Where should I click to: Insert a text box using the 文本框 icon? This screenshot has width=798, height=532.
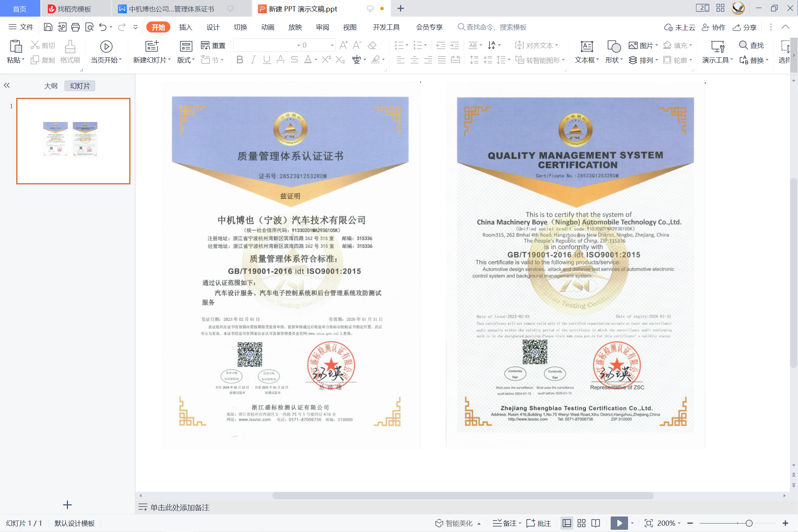tap(586, 47)
